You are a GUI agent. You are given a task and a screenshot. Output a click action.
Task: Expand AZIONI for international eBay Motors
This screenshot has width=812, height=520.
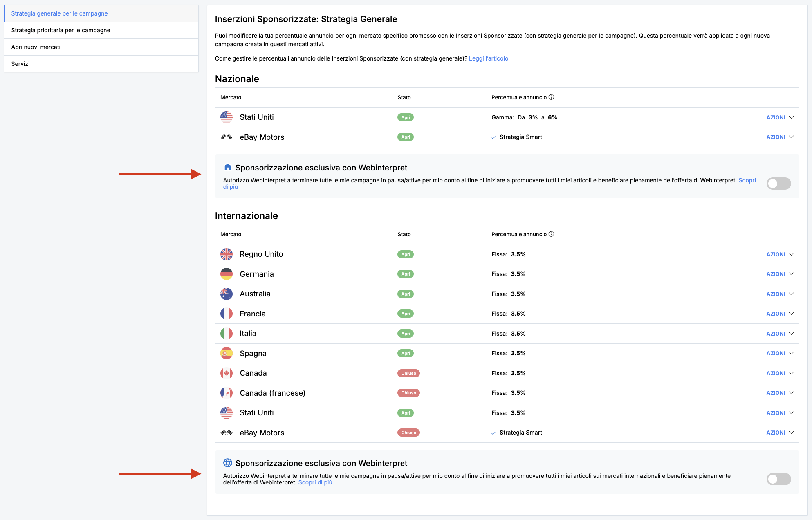(x=780, y=433)
